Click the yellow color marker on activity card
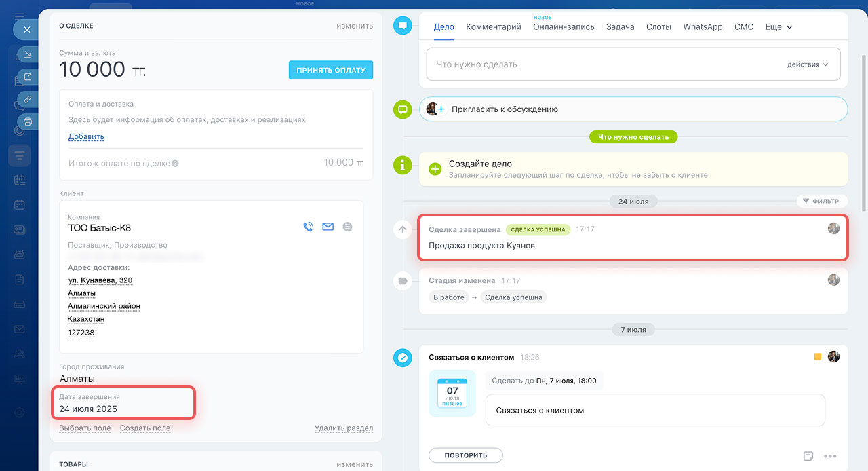 click(x=818, y=357)
